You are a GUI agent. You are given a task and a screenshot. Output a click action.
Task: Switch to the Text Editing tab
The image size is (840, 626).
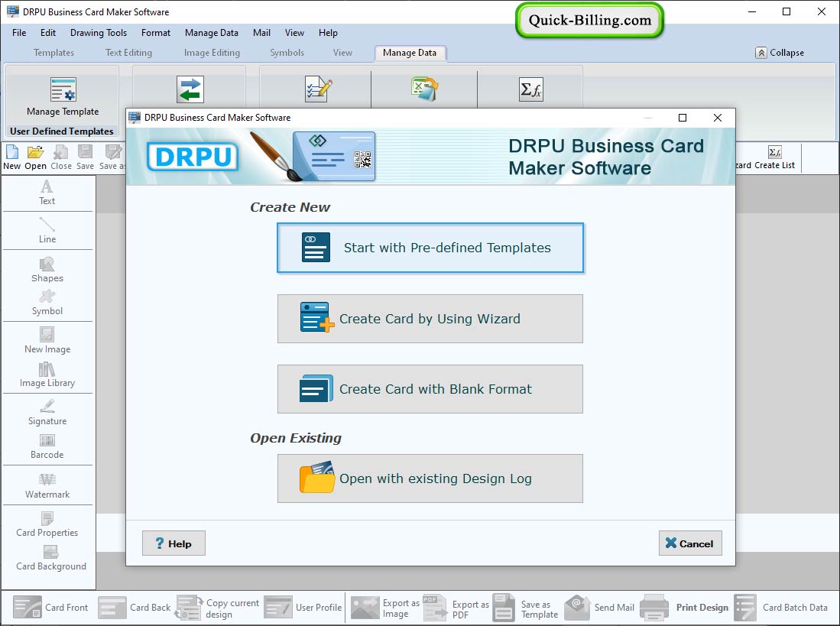(x=128, y=53)
